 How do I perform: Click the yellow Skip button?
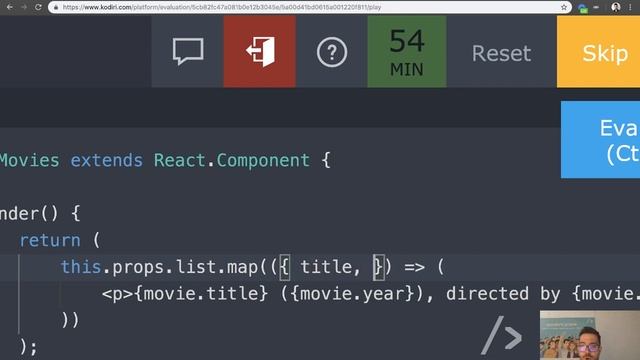(x=598, y=52)
